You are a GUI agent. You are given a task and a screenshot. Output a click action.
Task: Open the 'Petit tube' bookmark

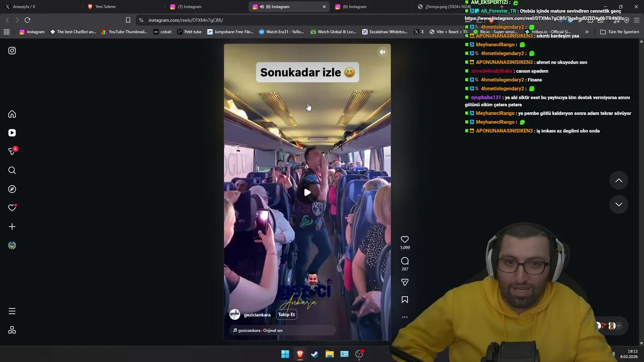(190, 32)
